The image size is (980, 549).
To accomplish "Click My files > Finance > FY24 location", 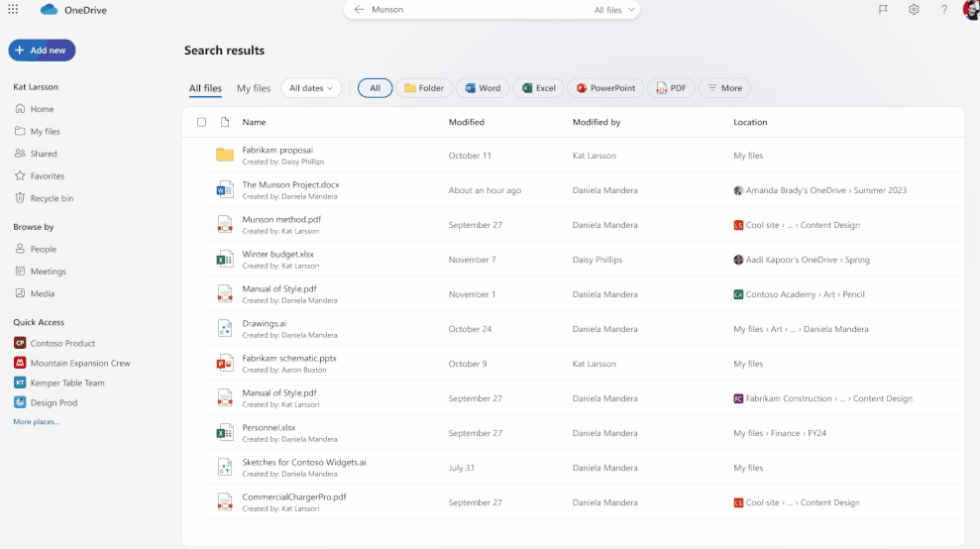I will (x=780, y=433).
